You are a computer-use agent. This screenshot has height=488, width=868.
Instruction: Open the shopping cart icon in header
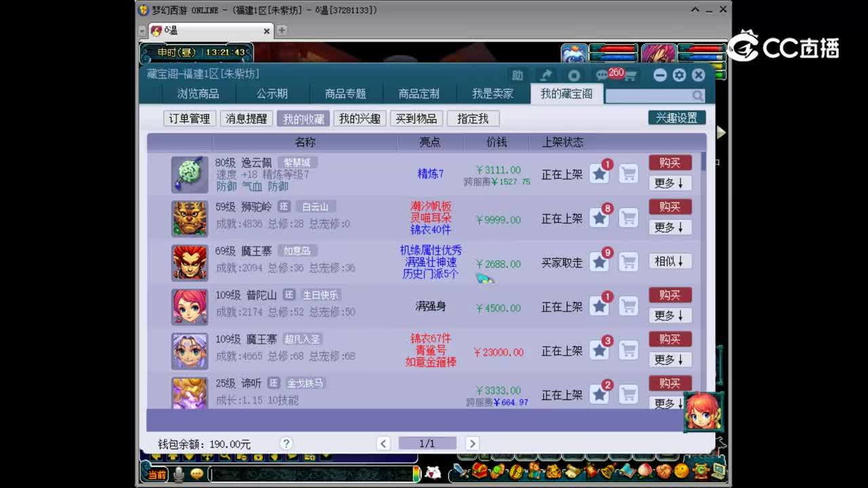click(x=630, y=76)
